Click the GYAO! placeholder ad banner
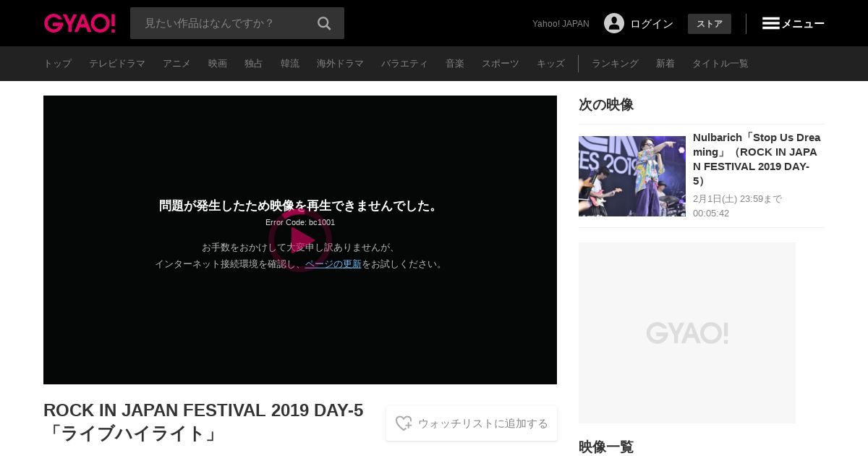The width and height of the screenshot is (868, 456). (687, 333)
